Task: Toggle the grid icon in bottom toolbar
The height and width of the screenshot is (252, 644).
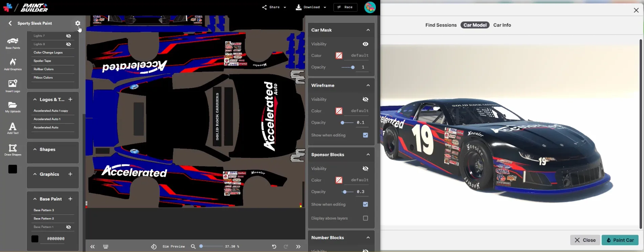Action: click(106, 247)
